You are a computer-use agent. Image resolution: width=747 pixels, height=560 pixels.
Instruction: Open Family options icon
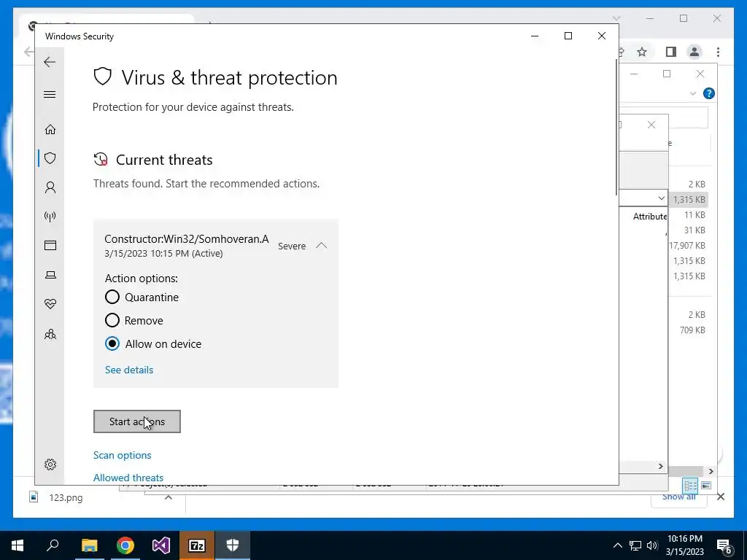[50, 334]
